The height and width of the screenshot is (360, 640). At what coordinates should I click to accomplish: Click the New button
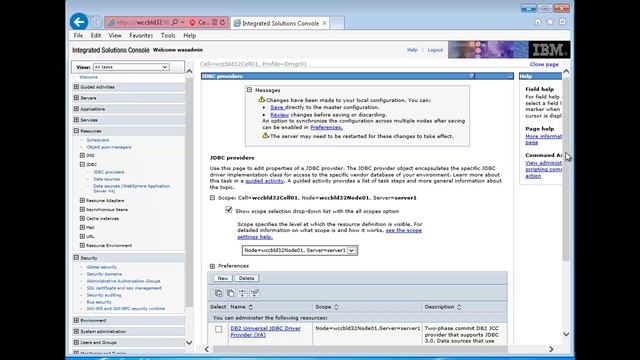click(223, 278)
